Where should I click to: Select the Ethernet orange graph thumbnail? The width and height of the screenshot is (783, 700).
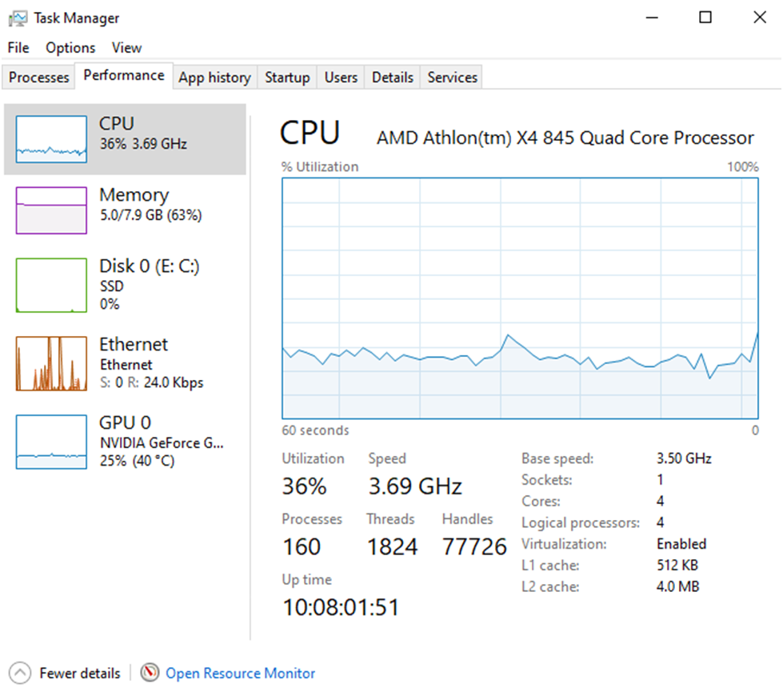(x=51, y=363)
